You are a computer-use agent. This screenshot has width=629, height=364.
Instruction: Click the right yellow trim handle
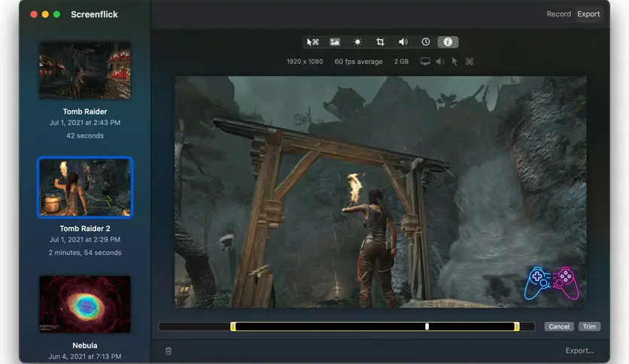pyautogui.click(x=517, y=326)
